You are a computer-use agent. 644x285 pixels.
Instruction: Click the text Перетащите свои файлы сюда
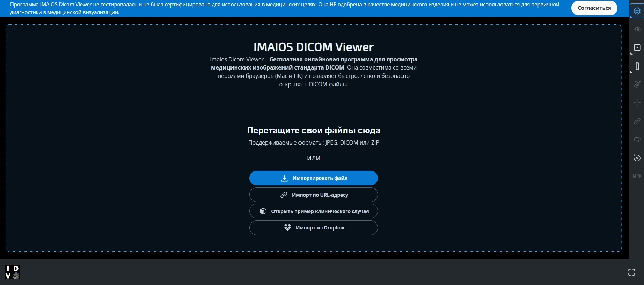(314, 130)
